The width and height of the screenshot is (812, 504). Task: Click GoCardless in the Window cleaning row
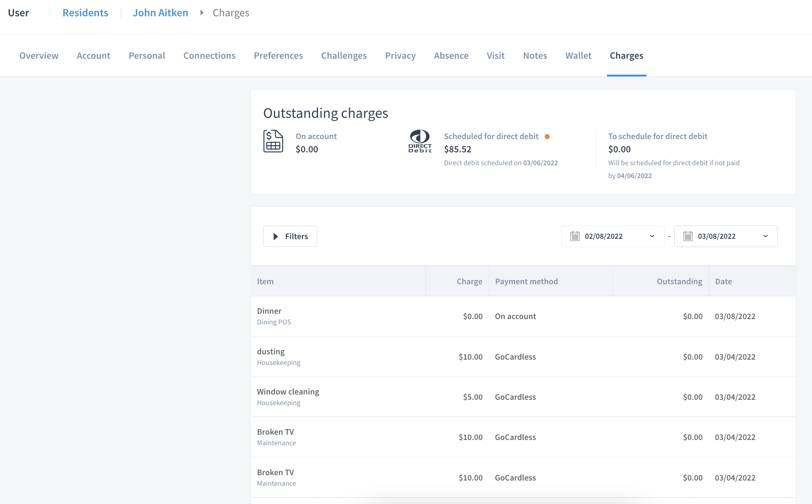(516, 397)
